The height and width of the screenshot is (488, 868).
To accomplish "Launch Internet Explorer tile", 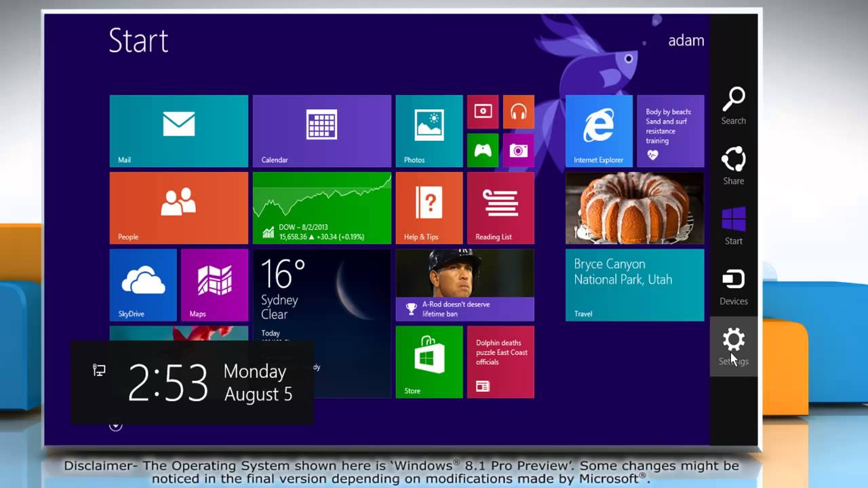I will (x=599, y=131).
